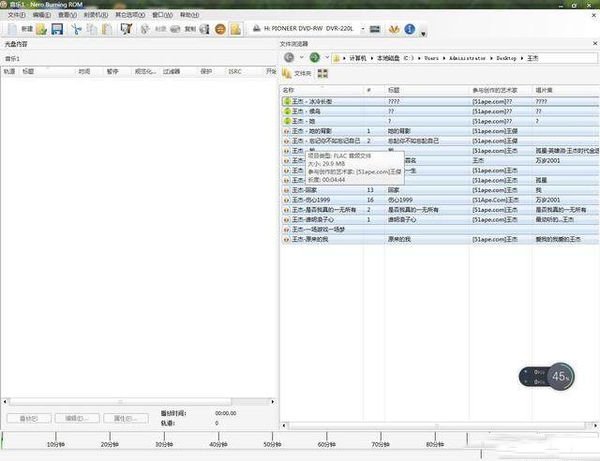
Task: Click the green forward arrow in file browser
Action: pyautogui.click(x=315, y=57)
